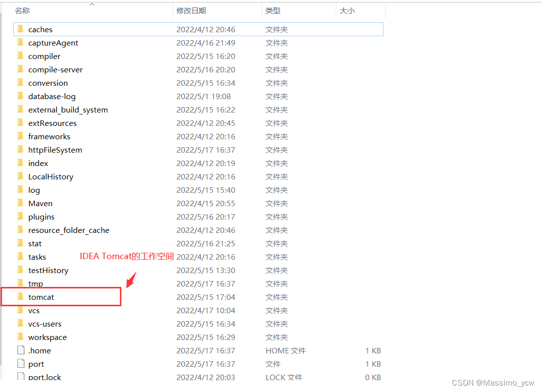Click the httpFileSystem folder icon
This screenshot has height=392, width=542.
21,150
